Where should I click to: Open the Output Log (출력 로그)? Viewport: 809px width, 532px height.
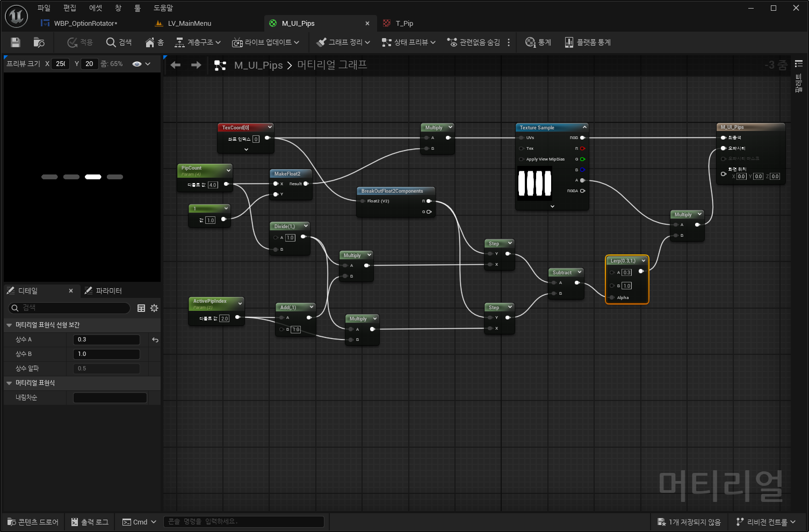tap(90, 522)
